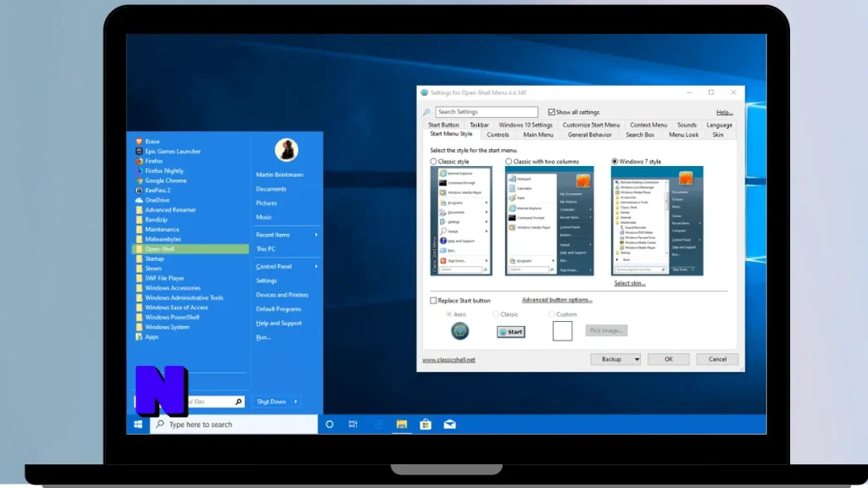Open the Steam folder icon
The height and width of the screenshot is (488, 868).
pyautogui.click(x=139, y=269)
